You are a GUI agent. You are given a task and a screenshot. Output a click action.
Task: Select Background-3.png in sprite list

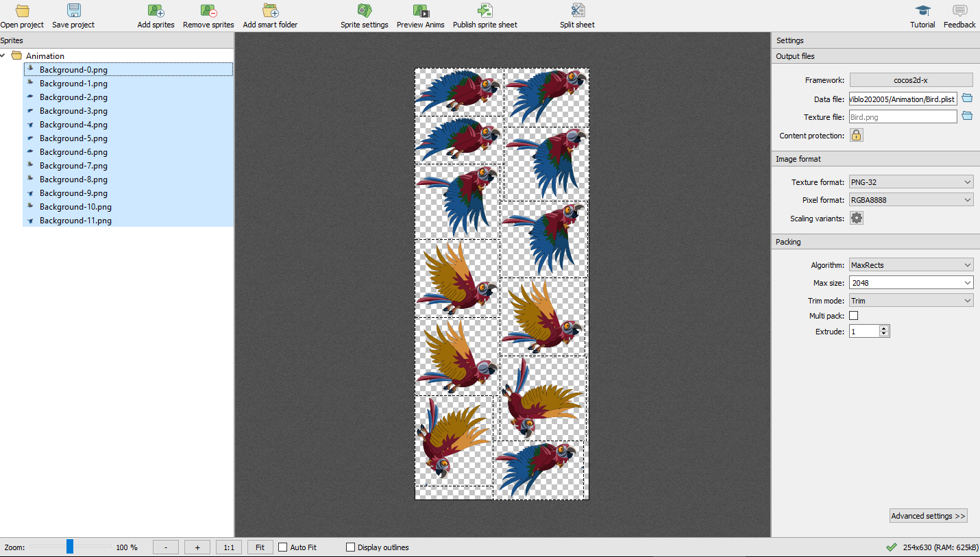[x=128, y=111]
